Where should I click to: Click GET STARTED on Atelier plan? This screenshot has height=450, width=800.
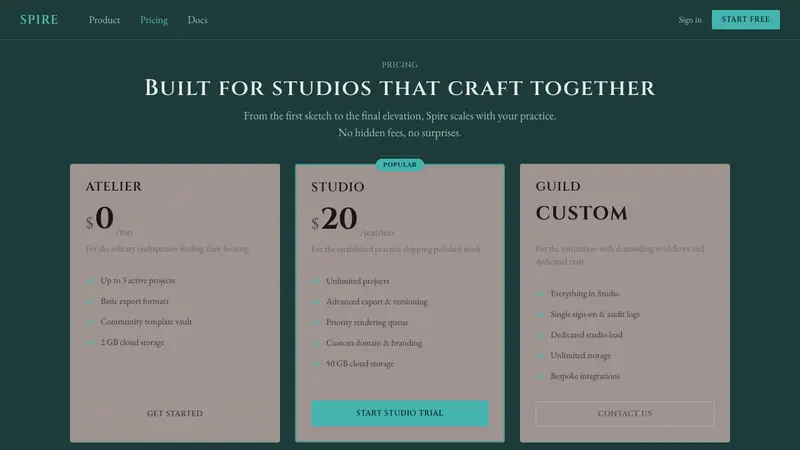(174, 413)
